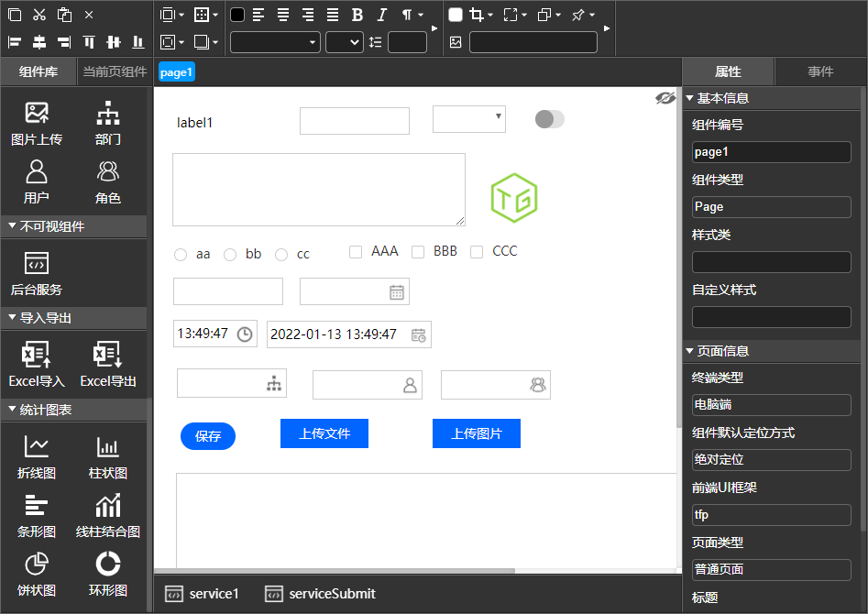The image size is (868, 614).
Task: Select the 折线图 chart component
Action: point(37,456)
